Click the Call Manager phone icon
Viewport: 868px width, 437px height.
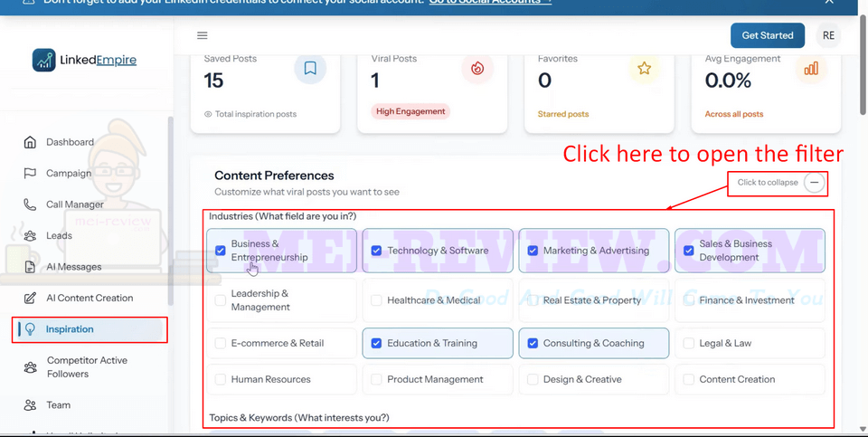coord(30,204)
